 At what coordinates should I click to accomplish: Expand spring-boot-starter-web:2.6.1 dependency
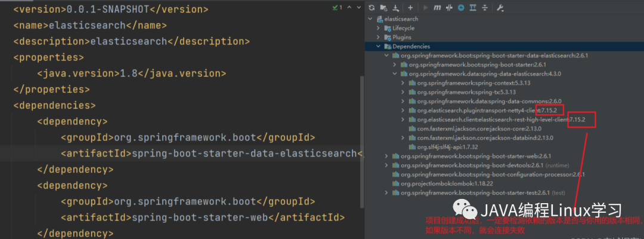[x=386, y=156]
